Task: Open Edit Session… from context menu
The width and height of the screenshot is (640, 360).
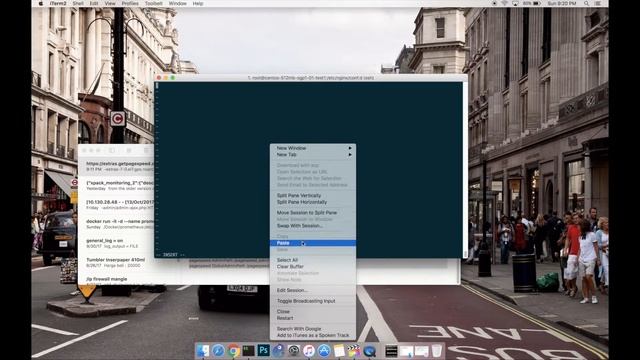Action: point(313,290)
